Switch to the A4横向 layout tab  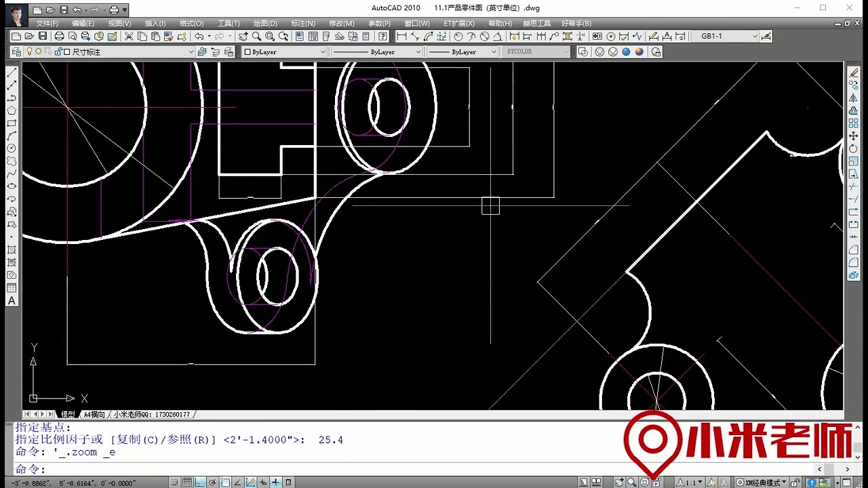click(x=94, y=414)
